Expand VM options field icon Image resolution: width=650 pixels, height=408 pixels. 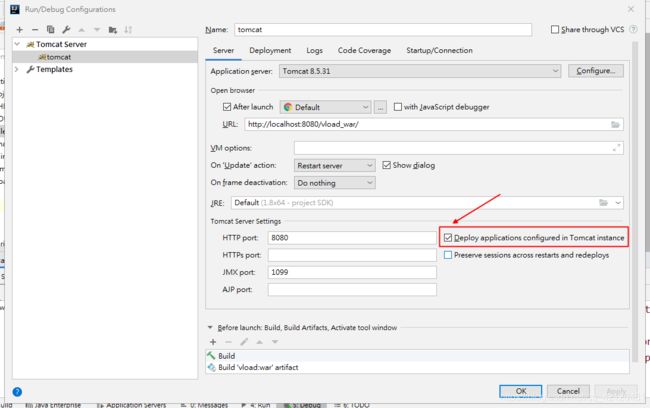617,148
